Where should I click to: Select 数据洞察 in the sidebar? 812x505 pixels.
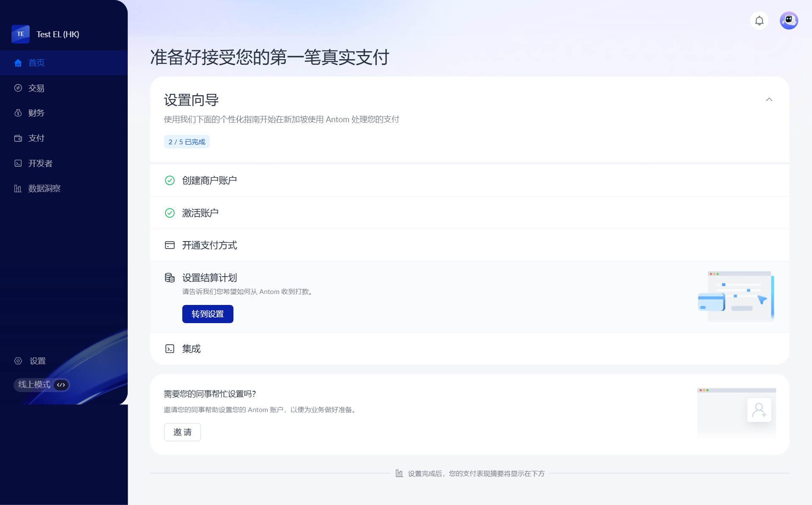click(x=44, y=189)
